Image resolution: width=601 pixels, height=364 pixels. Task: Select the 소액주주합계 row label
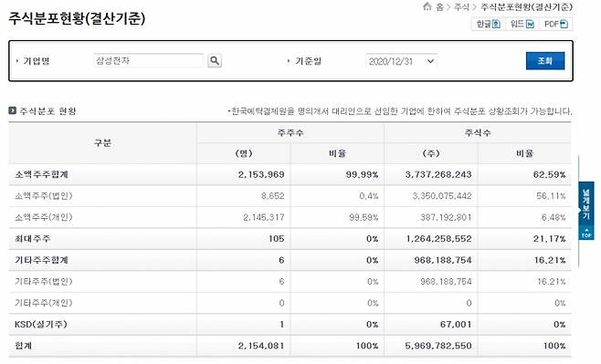click(41, 174)
